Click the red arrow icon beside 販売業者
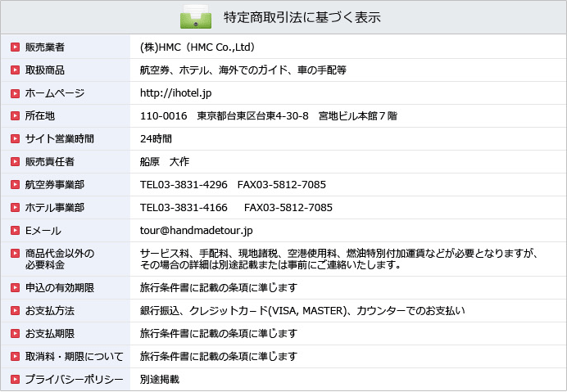Screen dimensions: 567x392 click(15, 47)
